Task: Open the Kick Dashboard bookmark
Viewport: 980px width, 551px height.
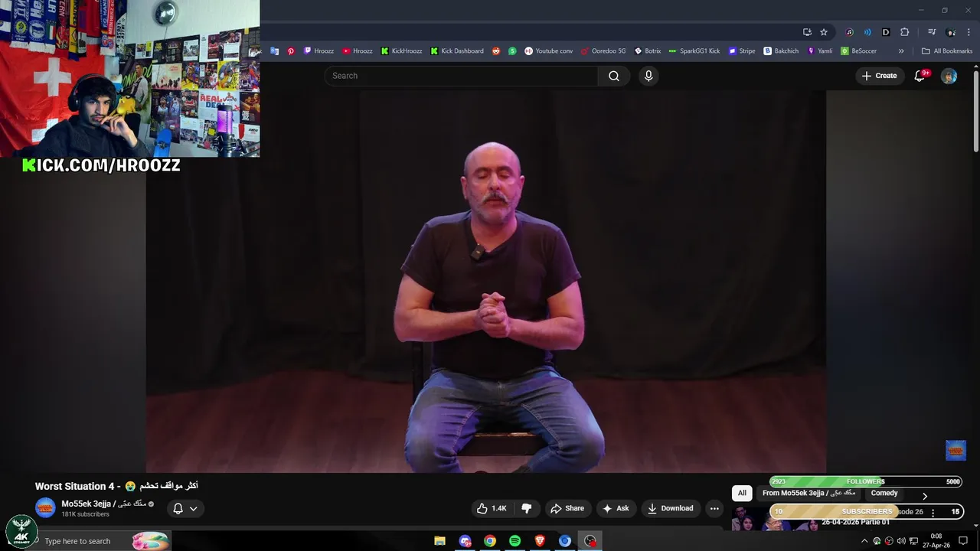Action: (x=457, y=51)
